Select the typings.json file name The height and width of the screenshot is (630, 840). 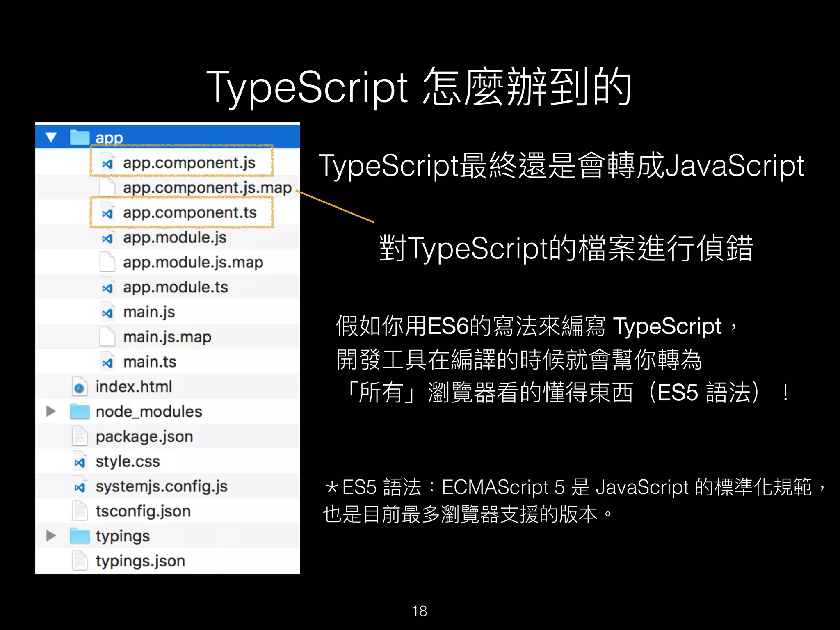click(140, 562)
